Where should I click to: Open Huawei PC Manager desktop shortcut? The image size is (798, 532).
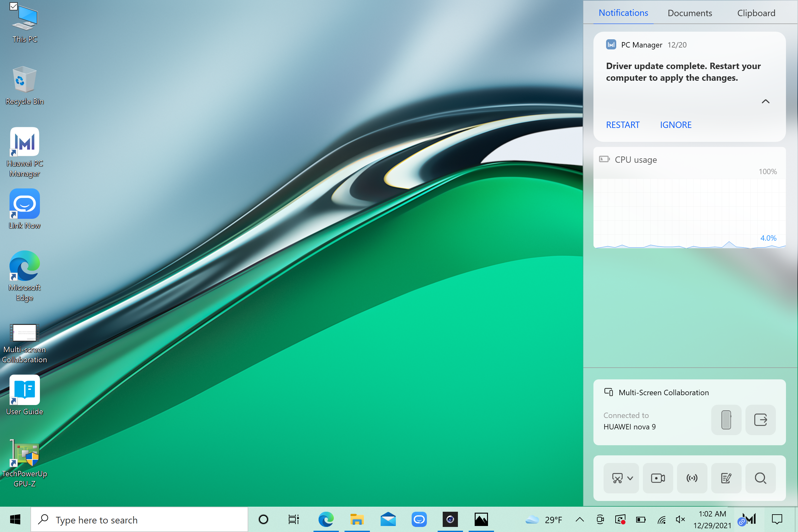24,142
